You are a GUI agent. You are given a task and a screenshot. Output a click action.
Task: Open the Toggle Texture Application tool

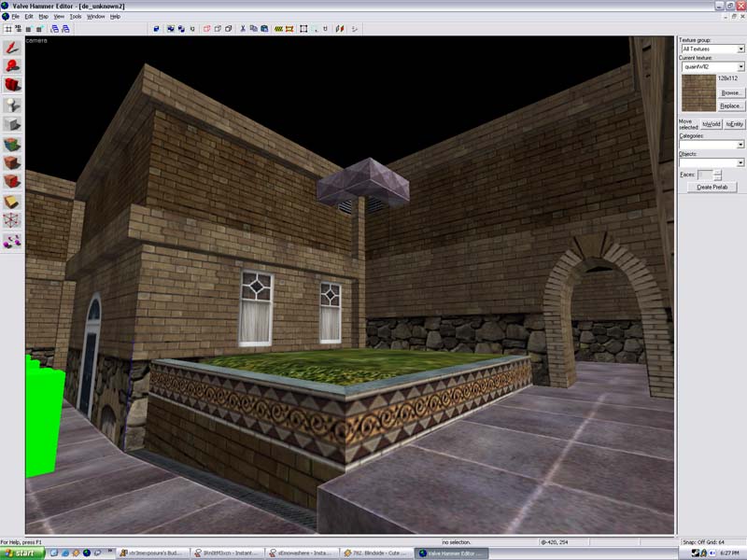point(12,144)
